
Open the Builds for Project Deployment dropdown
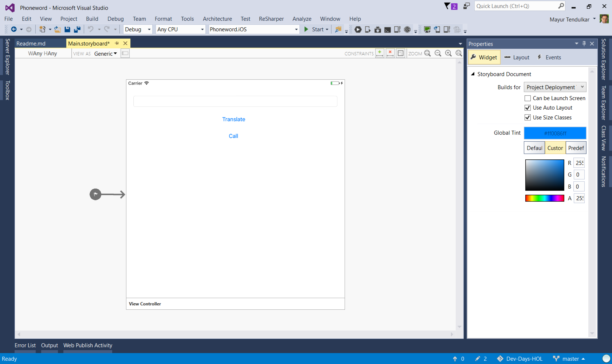pos(555,87)
